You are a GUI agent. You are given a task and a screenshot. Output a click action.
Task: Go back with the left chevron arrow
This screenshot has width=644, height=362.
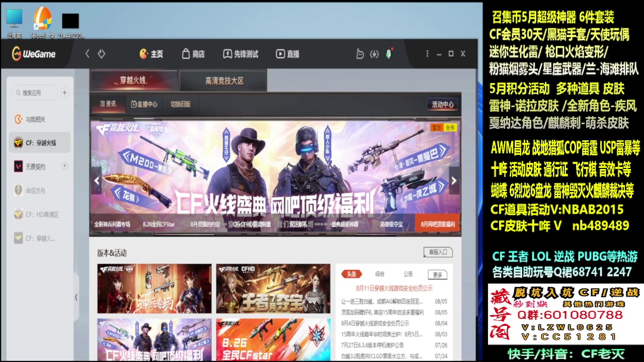coord(88,54)
